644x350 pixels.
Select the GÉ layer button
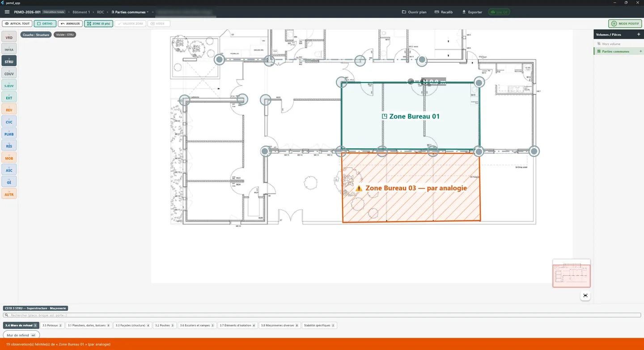9,181
